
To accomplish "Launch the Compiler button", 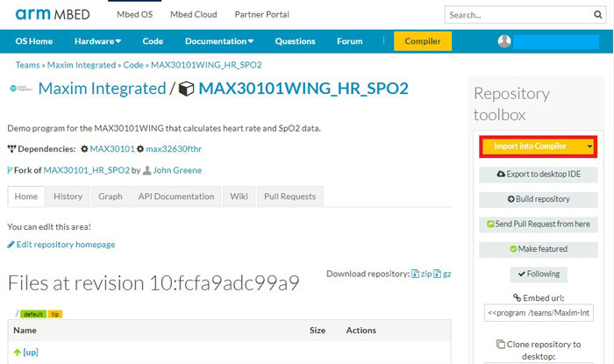I will click(423, 41).
